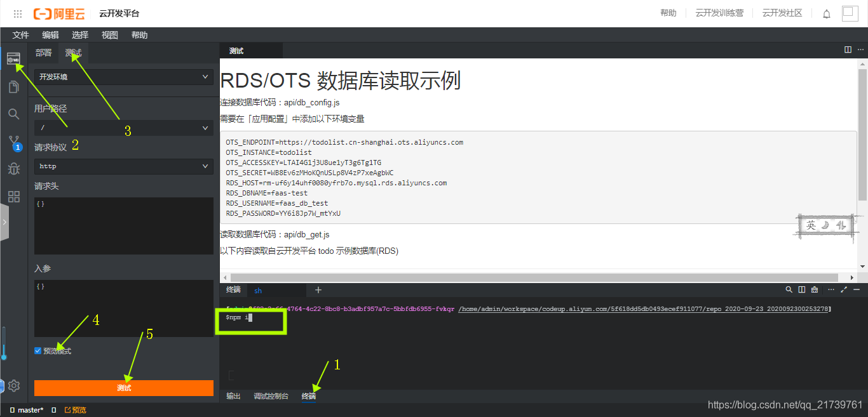Switch to the 终端 bottom panel tab
Viewport: 868px width, 417px height.
[308, 396]
